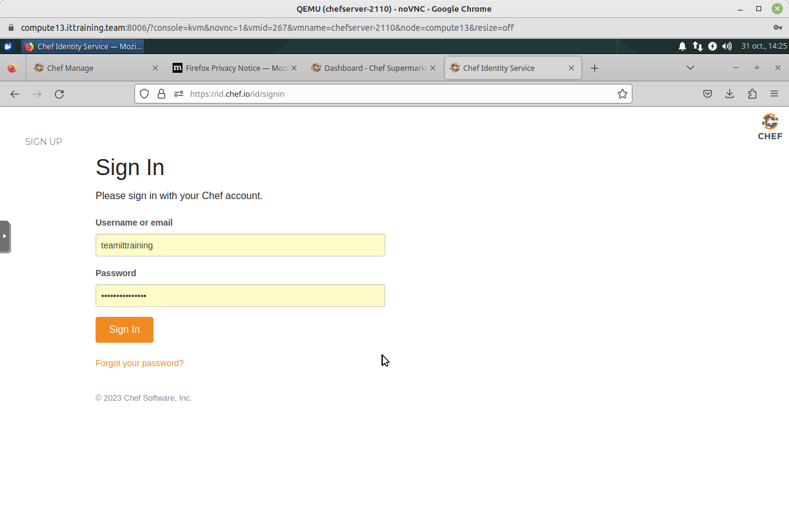Click the Save to Pocket icon
The width and height of the screenshot is (789, 532).
(x=708, y=94)
